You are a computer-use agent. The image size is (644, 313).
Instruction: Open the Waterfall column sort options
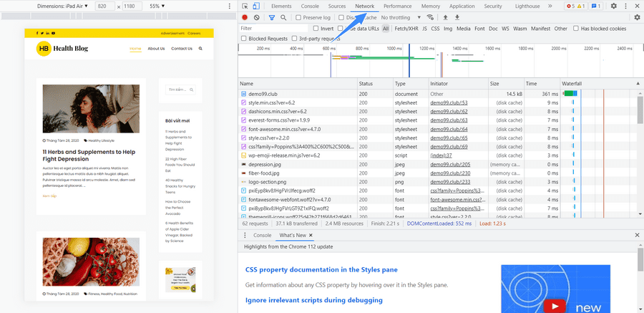(x=602, y=84)
